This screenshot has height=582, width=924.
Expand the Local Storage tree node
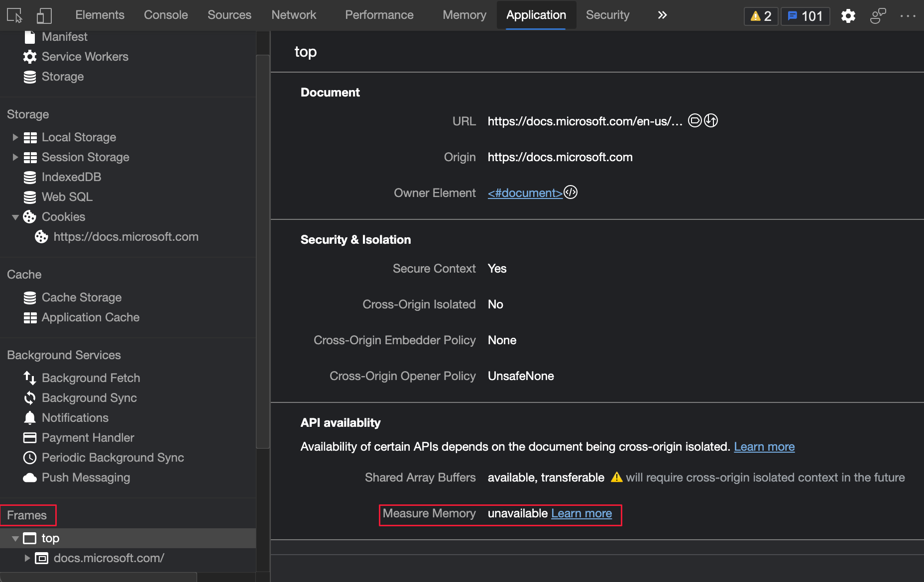pyautogui.click(x=15, y=137)
